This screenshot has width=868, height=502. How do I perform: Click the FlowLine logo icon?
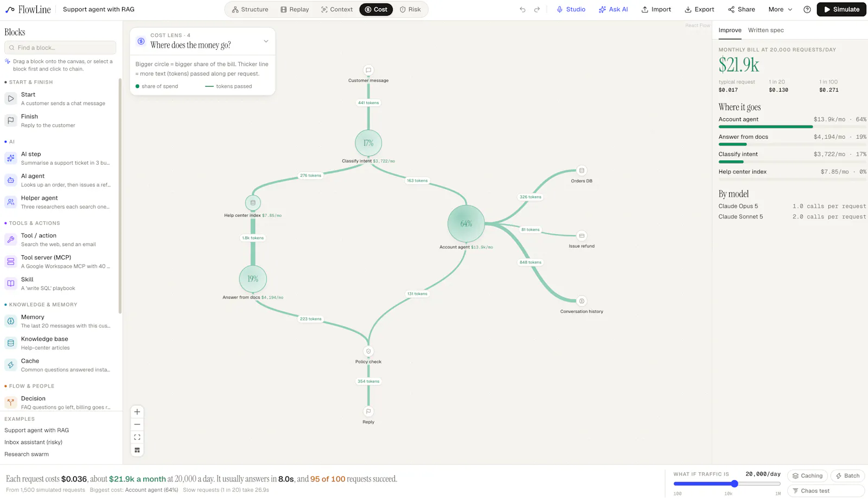click(x=10, y=10)
